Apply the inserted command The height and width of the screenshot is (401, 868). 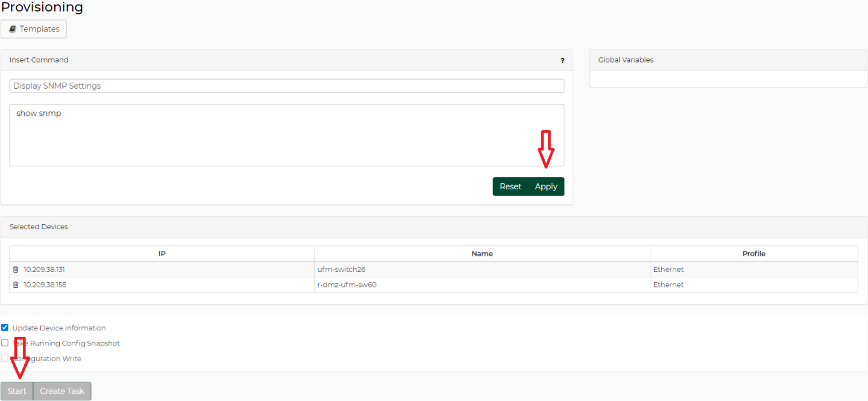click(x=546, y=186)
